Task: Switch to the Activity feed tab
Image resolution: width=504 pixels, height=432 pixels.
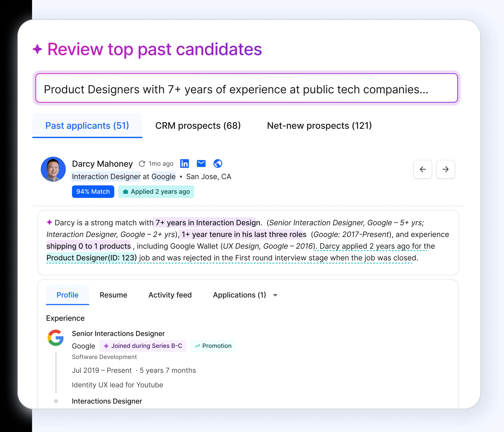Action: [x=170, y=295]
